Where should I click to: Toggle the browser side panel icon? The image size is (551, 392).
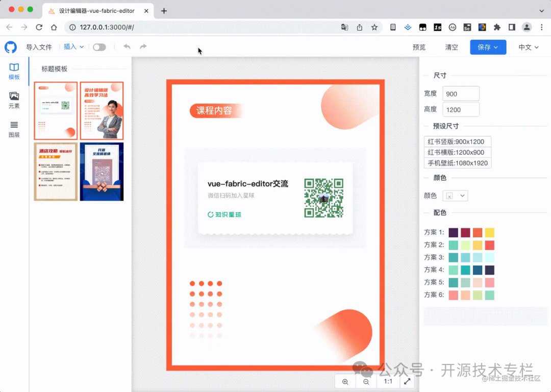point(512,27)
